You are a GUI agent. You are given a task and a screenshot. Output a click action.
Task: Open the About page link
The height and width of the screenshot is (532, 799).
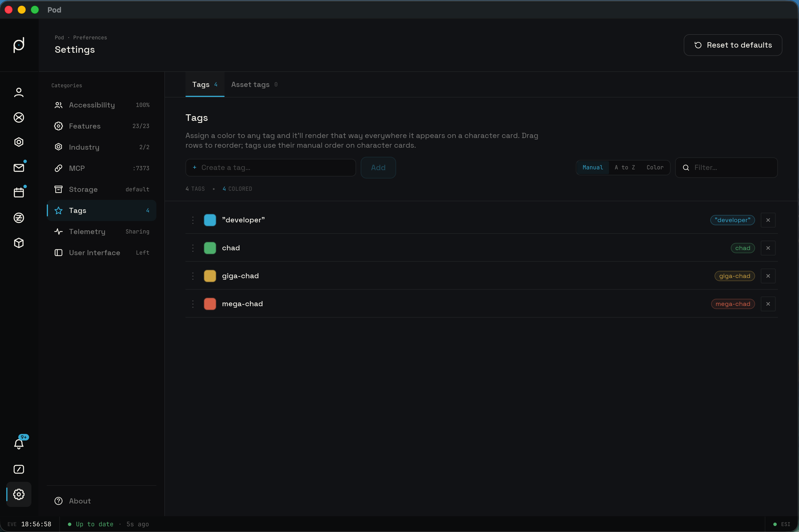(102, 501)
